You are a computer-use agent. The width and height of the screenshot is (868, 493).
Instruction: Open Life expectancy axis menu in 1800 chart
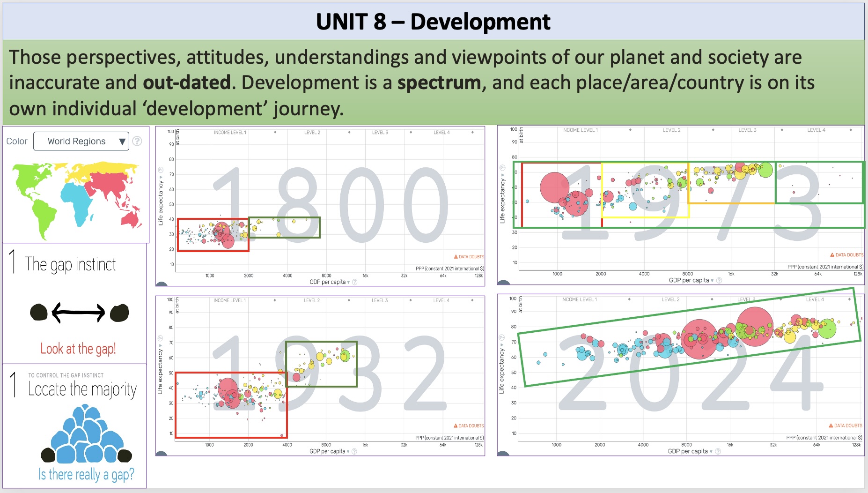[161, 202]
